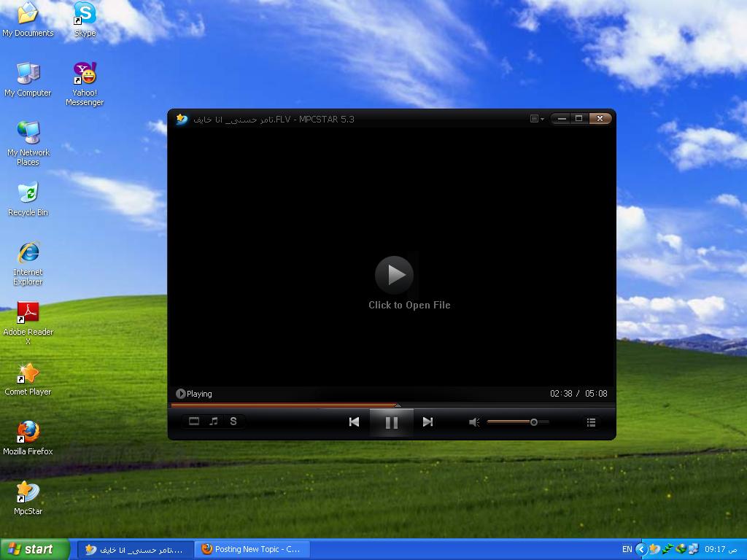
Task: Open the video settings screen icon
Action: 194,421
